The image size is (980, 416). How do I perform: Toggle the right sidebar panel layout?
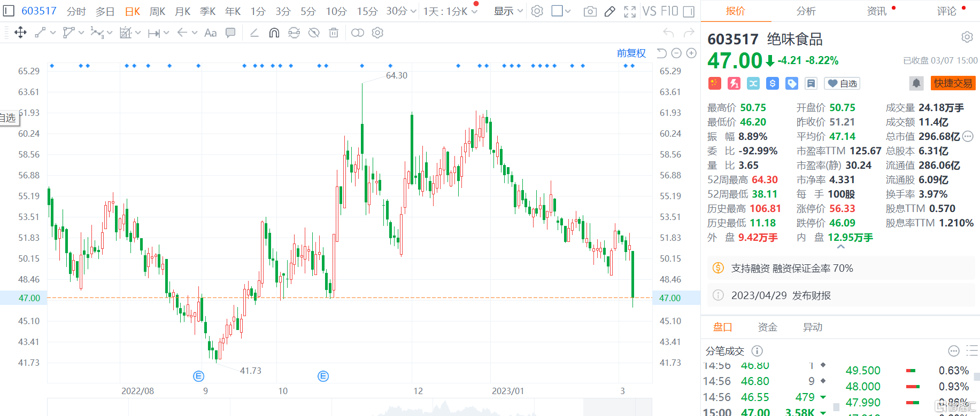689,11
